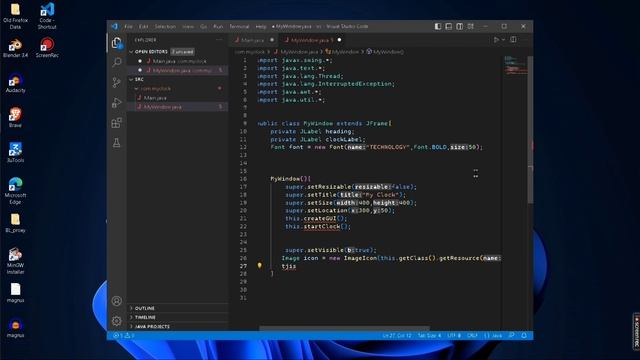Split the editor to the right
Viewport: 640px width, 360px height.
click(513, 40)
